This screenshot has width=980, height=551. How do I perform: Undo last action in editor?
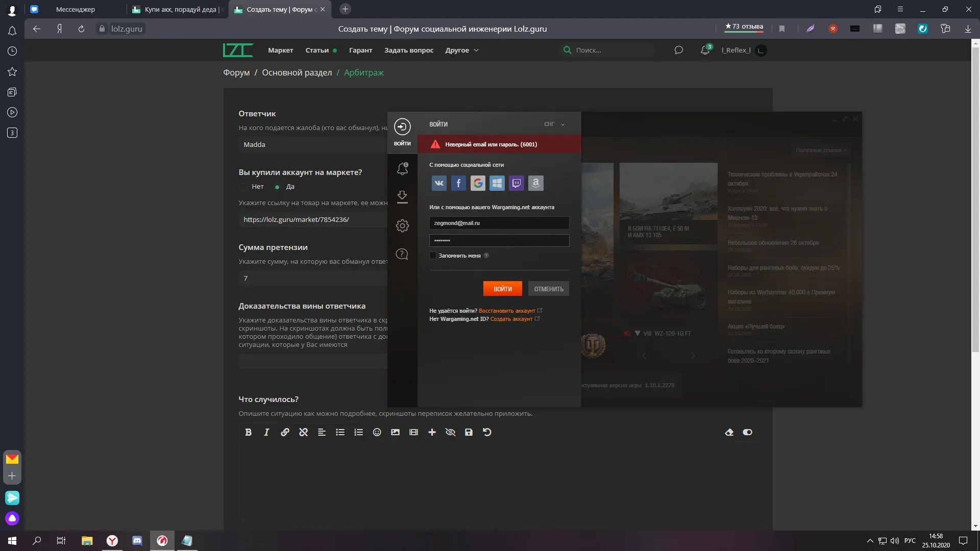(x=487, y=432)
